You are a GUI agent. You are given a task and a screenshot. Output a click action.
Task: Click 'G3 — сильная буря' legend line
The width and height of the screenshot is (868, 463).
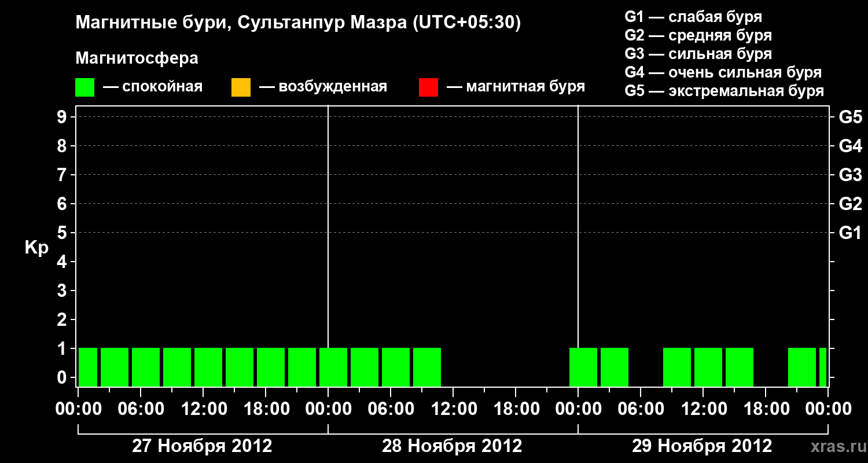point(698,54)
